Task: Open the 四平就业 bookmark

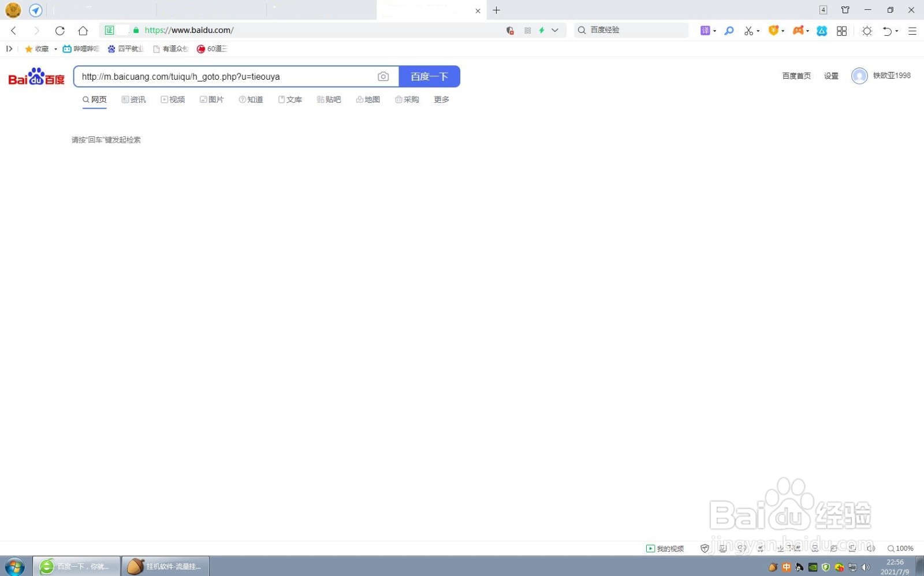Action: pyautogui.click(x=125, y=49)
